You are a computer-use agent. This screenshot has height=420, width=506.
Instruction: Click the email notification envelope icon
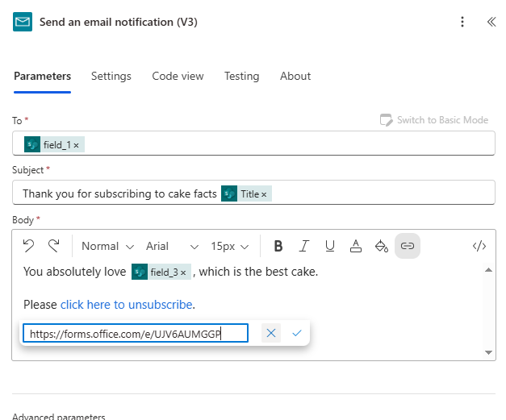pyautogui.click(x=23, y=22)
